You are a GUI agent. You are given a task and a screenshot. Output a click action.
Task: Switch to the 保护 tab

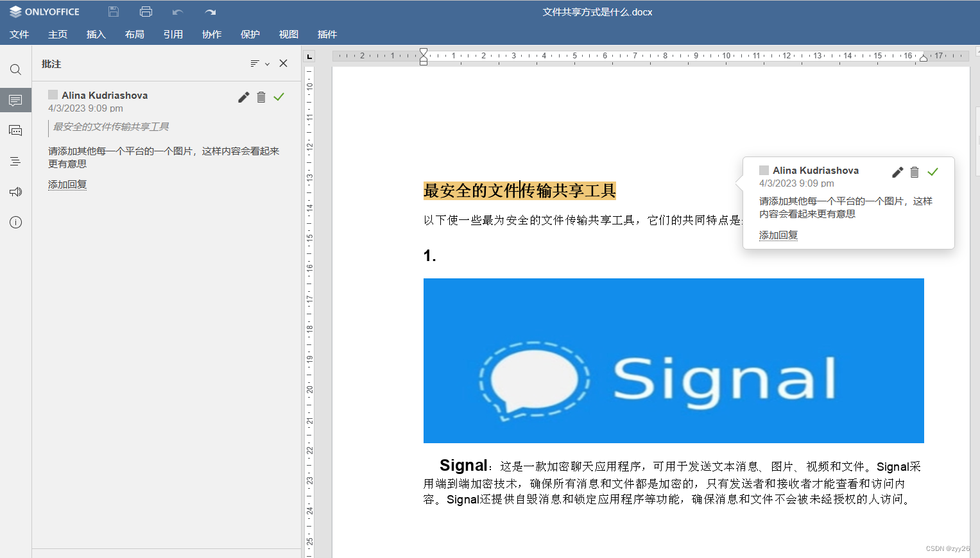click(250, 34)
